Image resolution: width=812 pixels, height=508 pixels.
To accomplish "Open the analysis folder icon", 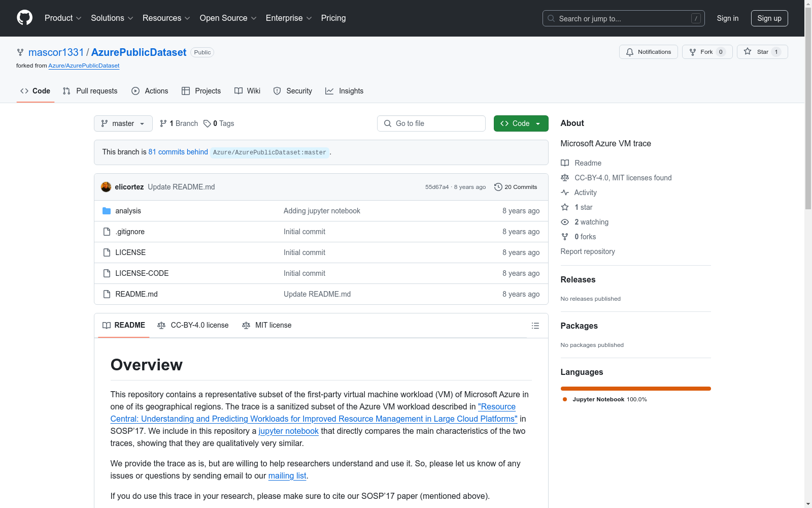I will point(107,211).
